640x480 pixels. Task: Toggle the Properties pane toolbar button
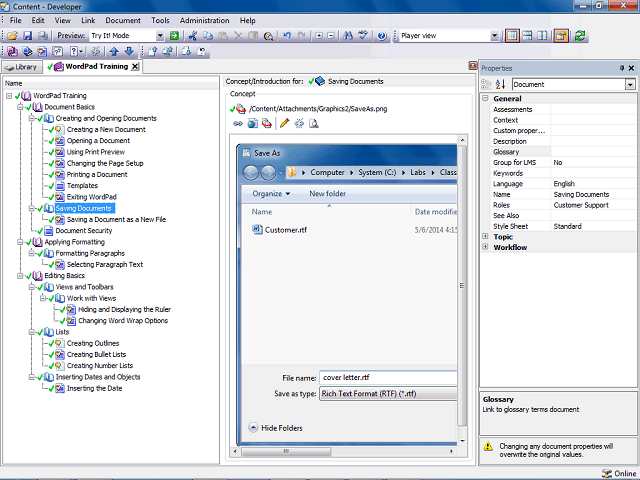click(561, 36)
